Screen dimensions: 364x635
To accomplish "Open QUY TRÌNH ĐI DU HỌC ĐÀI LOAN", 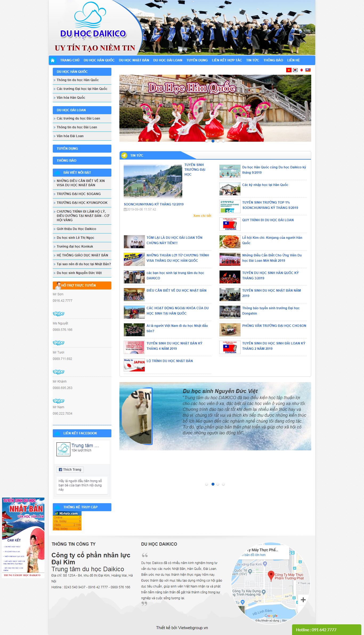I will tap(268, 220).
